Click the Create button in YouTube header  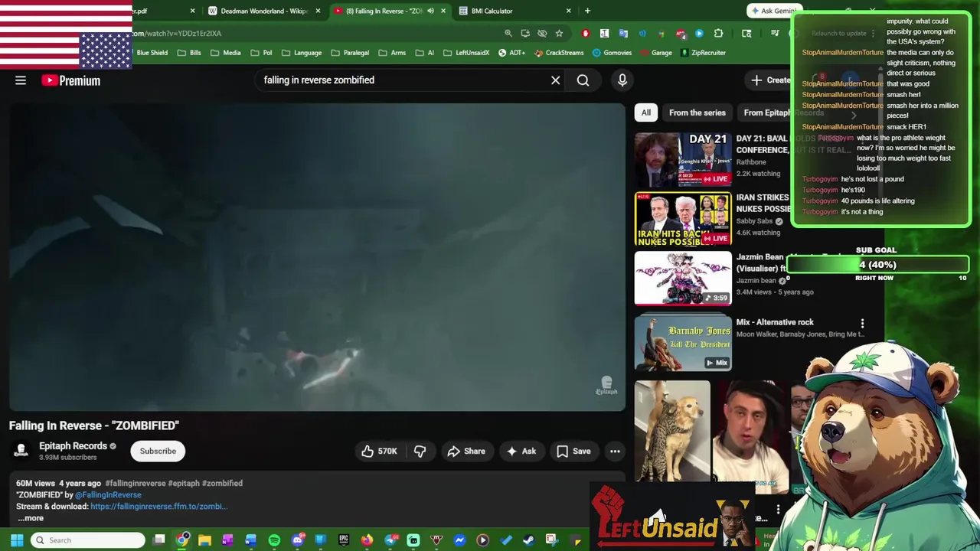click(769, 80)
